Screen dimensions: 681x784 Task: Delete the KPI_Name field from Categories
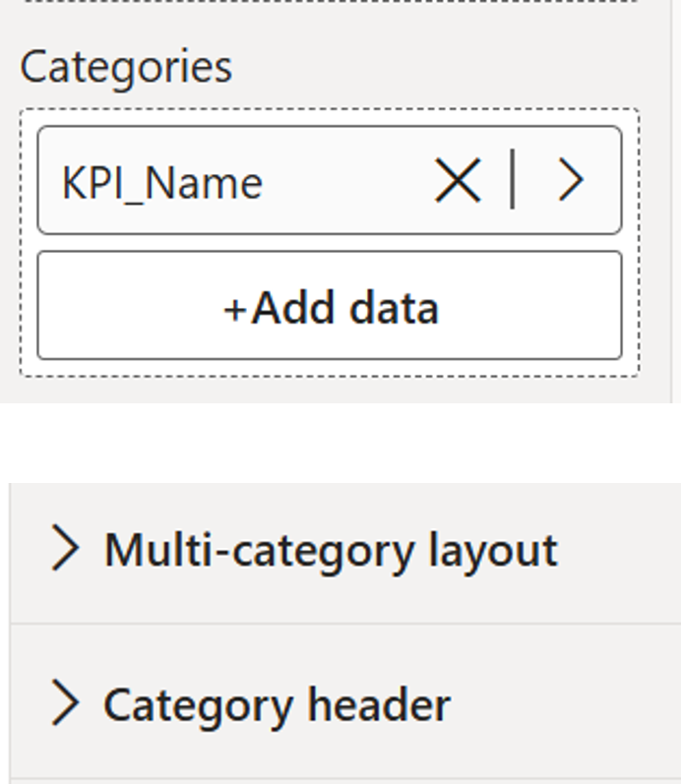pos(457,181)
